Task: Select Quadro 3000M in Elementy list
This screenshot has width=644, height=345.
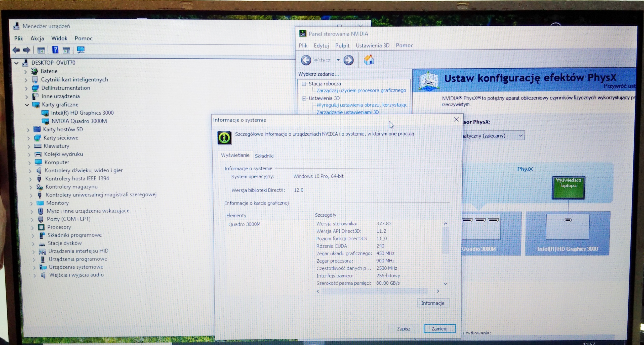Action: click(x=244, y=224)
